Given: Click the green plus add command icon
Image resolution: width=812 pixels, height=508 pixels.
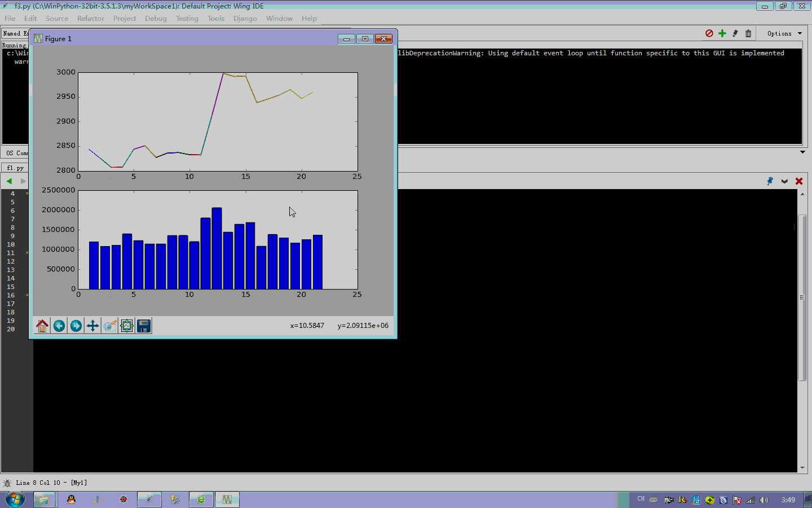Looking at the screenshot, I should [722, 33].
